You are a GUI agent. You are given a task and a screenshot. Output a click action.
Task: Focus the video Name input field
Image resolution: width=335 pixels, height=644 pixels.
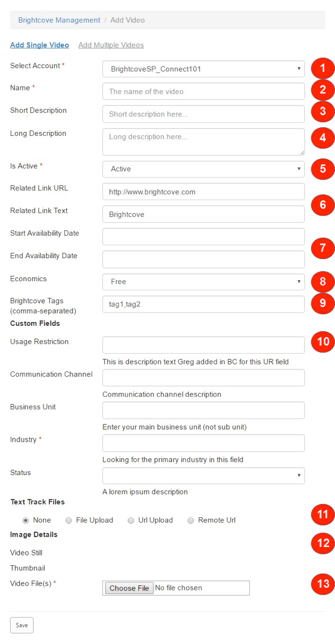203,91
